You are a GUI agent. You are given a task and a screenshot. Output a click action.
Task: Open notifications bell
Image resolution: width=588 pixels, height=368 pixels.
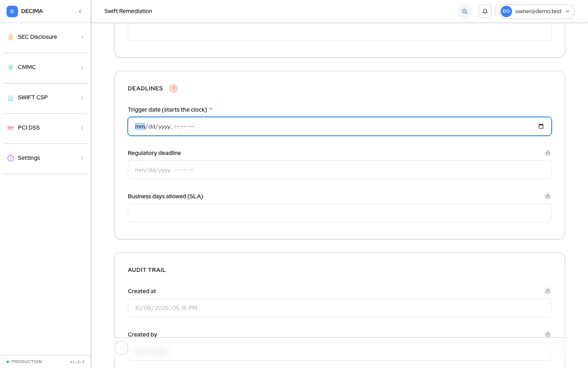click(485, 11)
